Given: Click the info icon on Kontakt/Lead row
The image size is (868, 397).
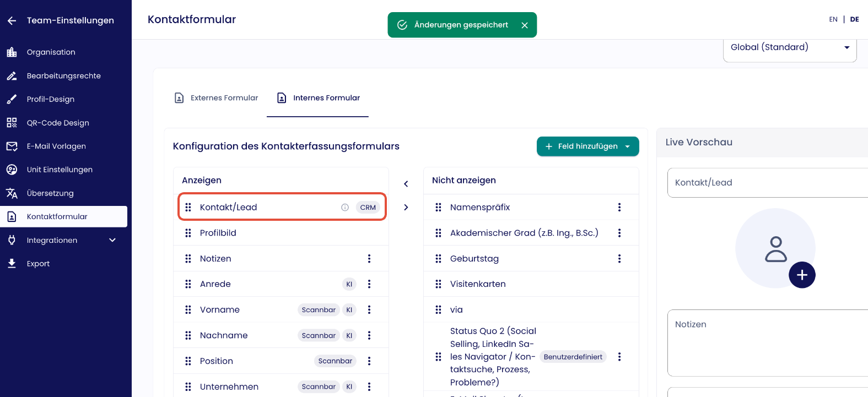Looking at the screenshot, I should point(345,208).
